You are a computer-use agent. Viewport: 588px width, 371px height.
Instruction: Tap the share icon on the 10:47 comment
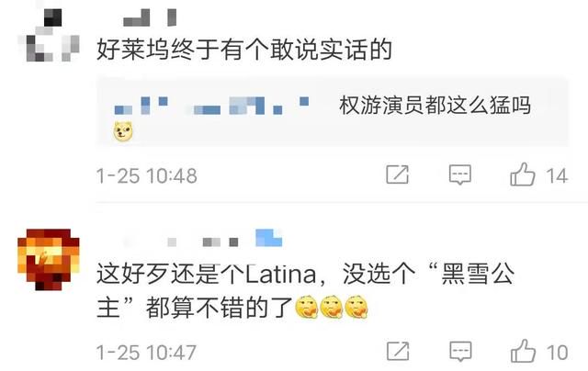[398, 351]
